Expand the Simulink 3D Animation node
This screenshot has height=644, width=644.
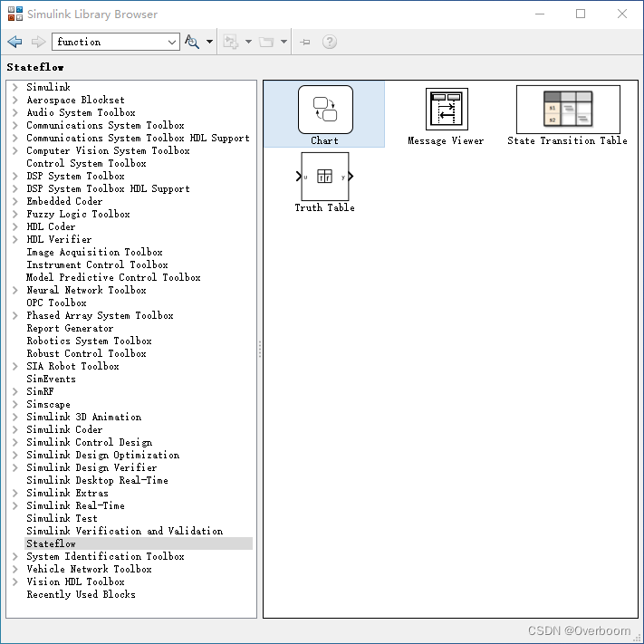click(15, 418)
